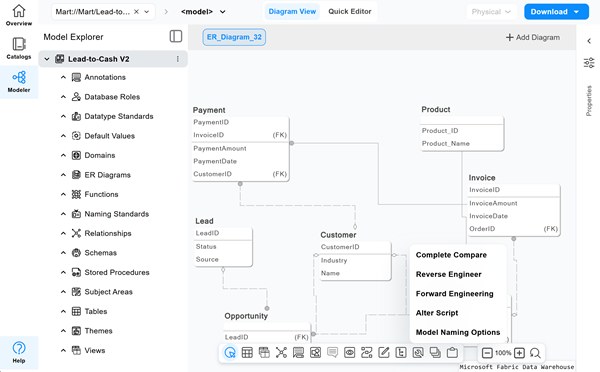Switch to the Quick Editor tab
The height and width of the screenshot is (372, 600).
350,11
